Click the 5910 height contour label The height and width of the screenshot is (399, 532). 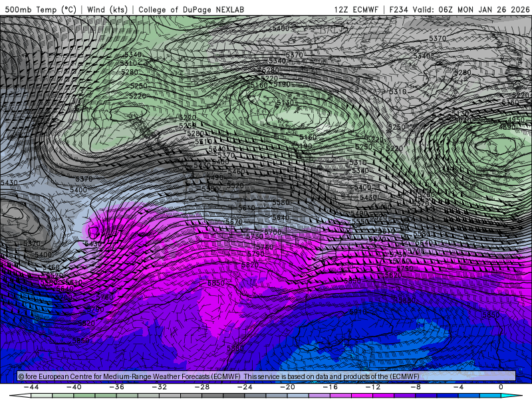point(358,311)
